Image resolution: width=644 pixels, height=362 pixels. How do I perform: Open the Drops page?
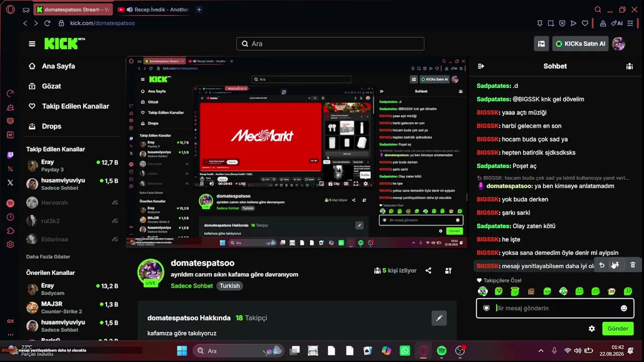(45, 126)
